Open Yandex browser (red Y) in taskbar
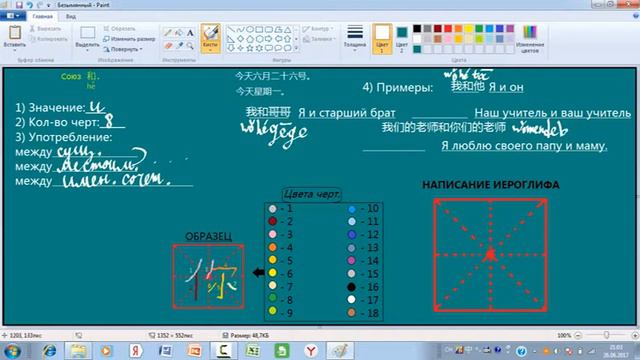This screenshot has height=360, width=640. coord(311,351)
